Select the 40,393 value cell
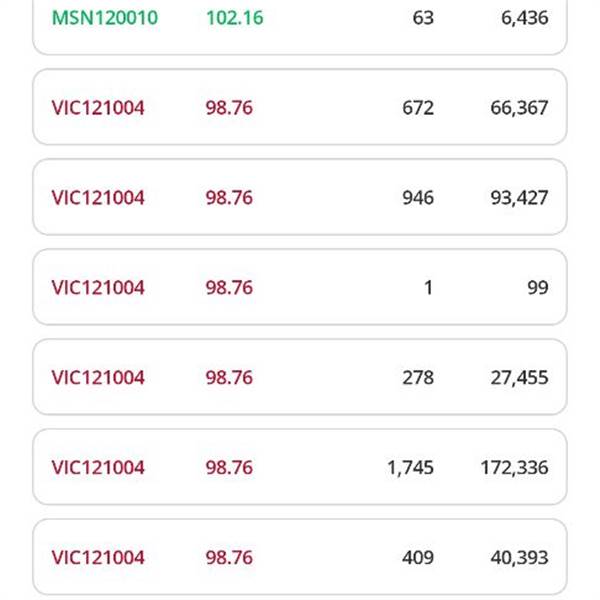Image resolution: width=600 pixels, height=600 pixels. coord(519,558)
